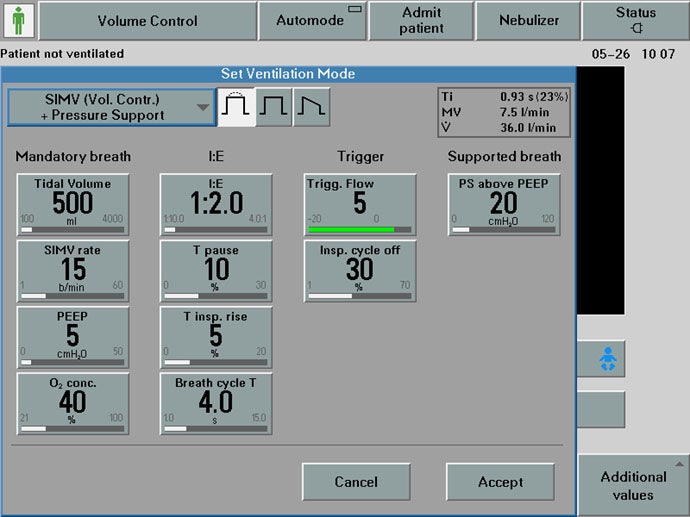Choose the decelerating flow pattern waveform
The width and height of the screenshot is (690, 517).
pyautogui.click(x=312, y=107)
